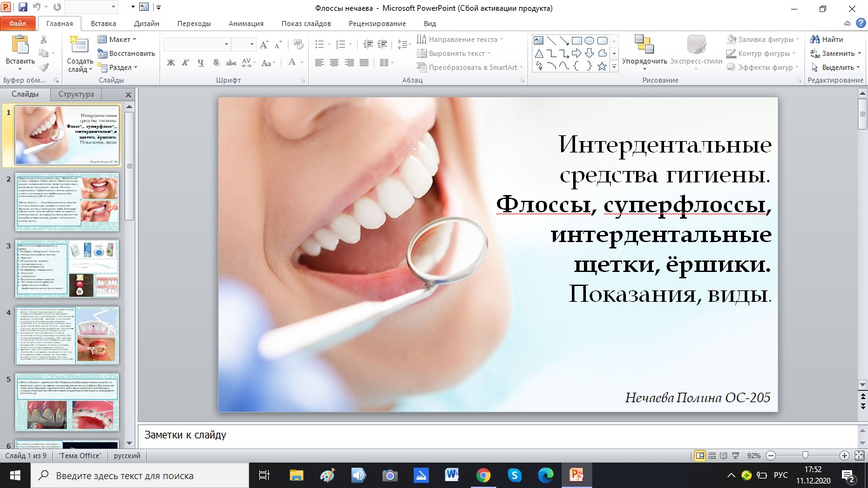Open the Заменить replace button
The image size is (868, 488).
(836, 53)
